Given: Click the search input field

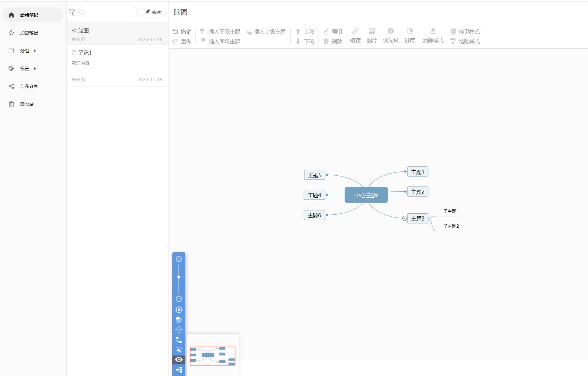Looking at the screenshot, I should tap(110, 12).
